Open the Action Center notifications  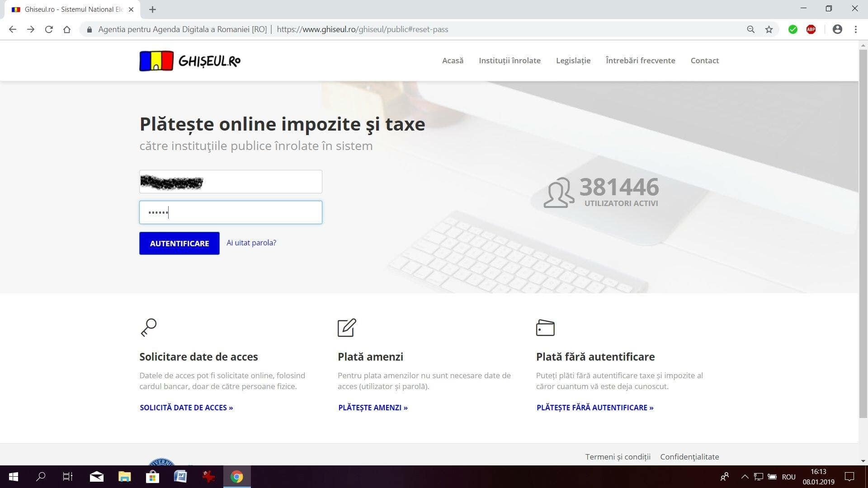[849, 477]
